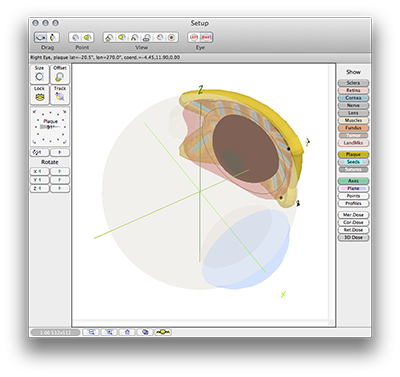400x377 pixels.
Task: Toggle Sclera visibility
Action: [353, 83]
